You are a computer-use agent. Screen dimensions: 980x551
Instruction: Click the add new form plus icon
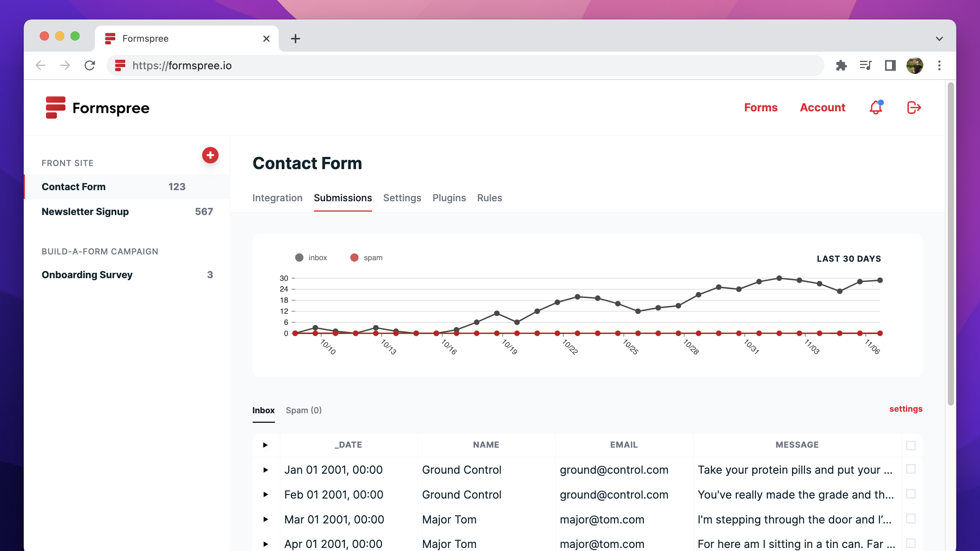pyautogui.click(x=210, y=155)
